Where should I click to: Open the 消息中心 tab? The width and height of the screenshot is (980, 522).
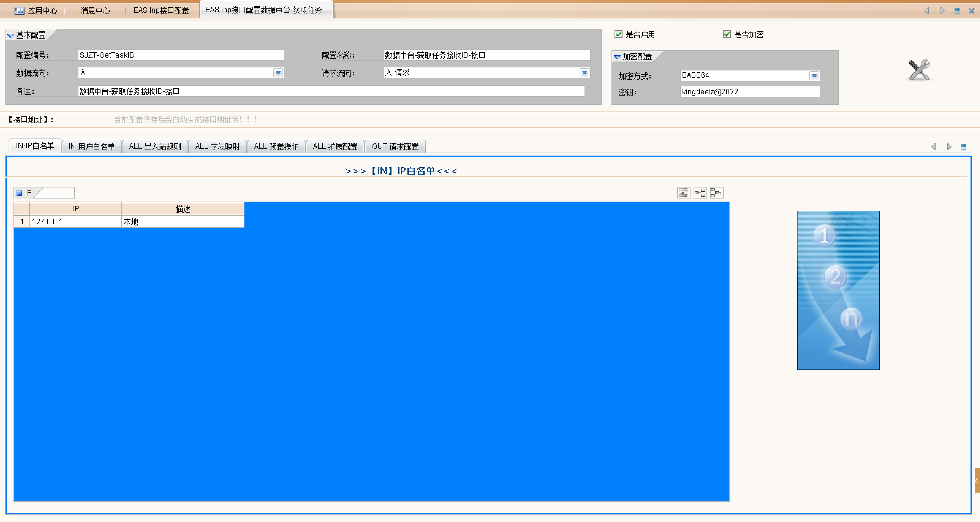pos(95,11)
